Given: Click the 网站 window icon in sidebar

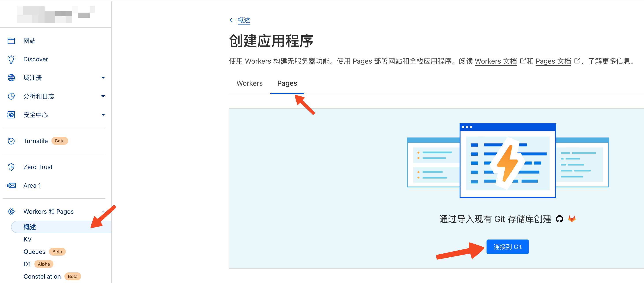Looking at the screenshot, I should tap(11, 41).
